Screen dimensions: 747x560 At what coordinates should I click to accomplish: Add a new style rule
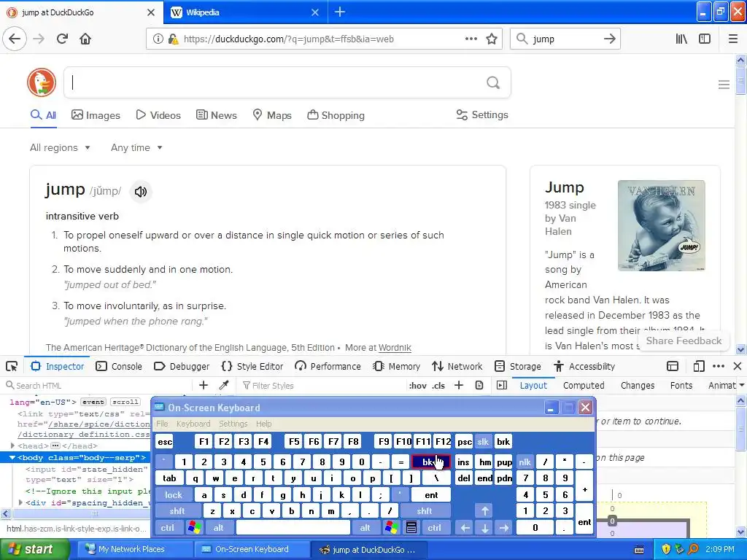[459, 385]
